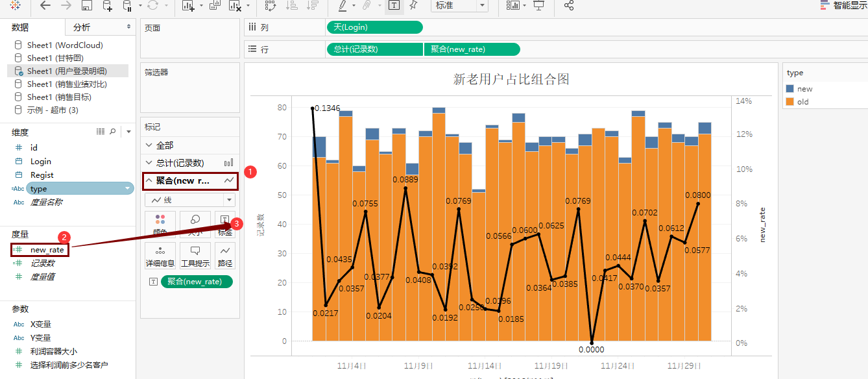Select data source Sheet1 (用户登录明细)
Screen dimensions: 868x379
(x=67, y=71)
